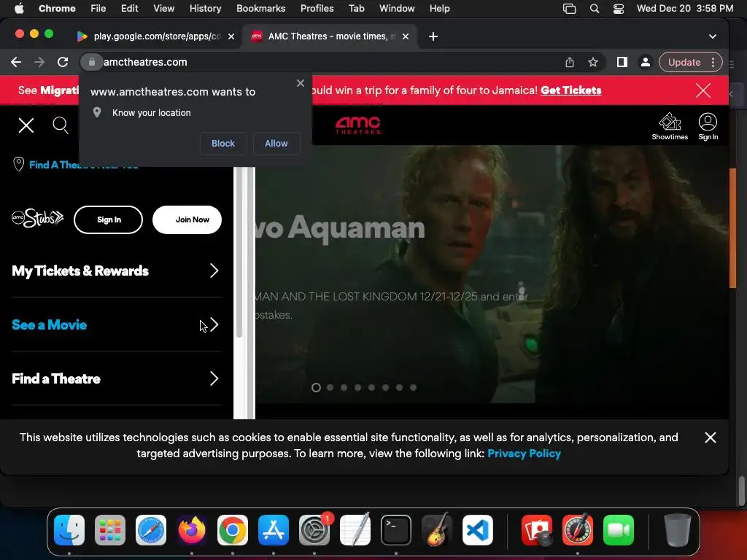Viewport: 747px width, 560px height.
Task: Toggle Chrome side panel
Action: pos(622,63)
